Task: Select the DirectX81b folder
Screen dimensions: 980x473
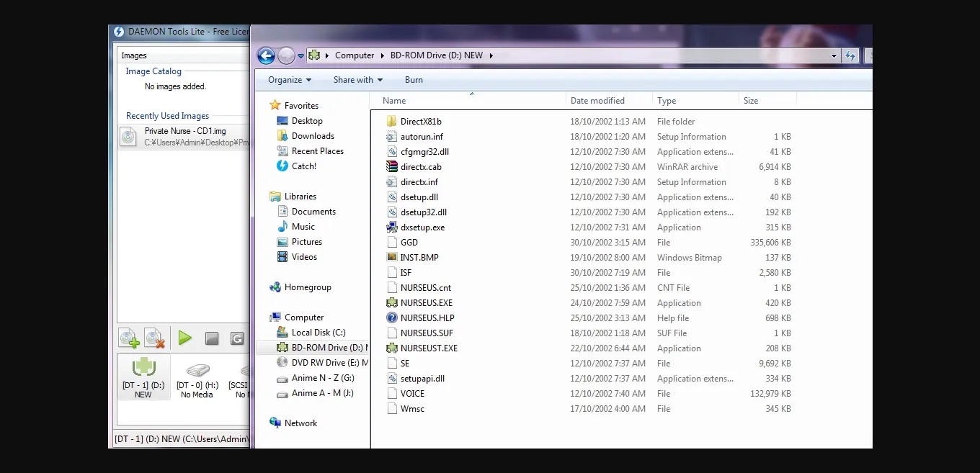Action: (x=420, y=122)
